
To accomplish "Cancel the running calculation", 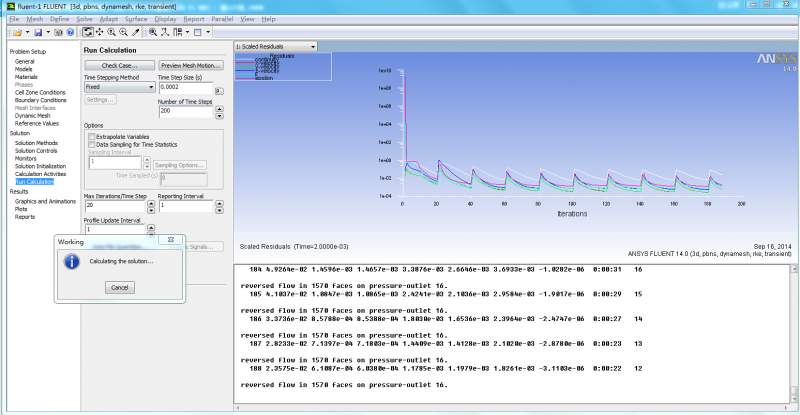I will (x=120, y=287).
